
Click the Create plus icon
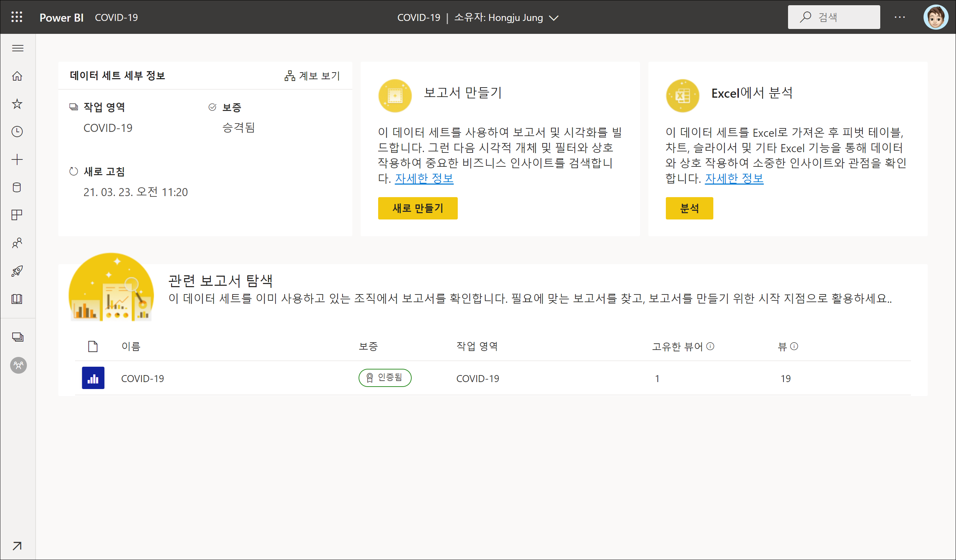click(17, 159)
